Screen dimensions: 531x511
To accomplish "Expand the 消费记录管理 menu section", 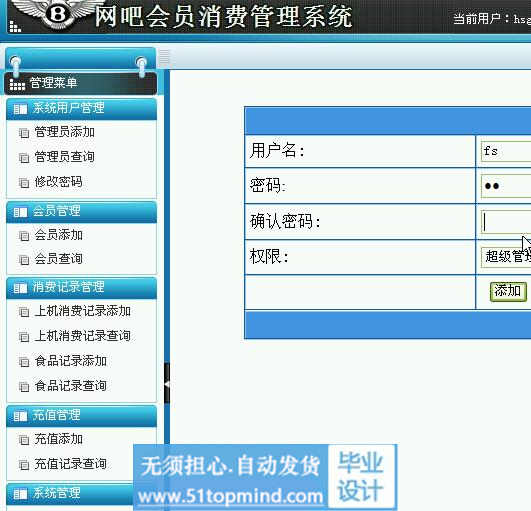I will (x=81, y=288).
